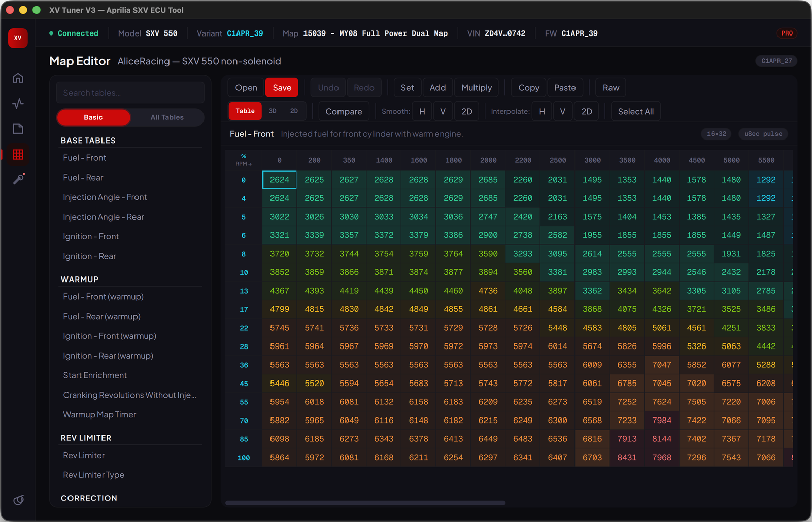Click the Add value button
The height and width of the screenshot is (522, 812).
(x=437, y=88)
